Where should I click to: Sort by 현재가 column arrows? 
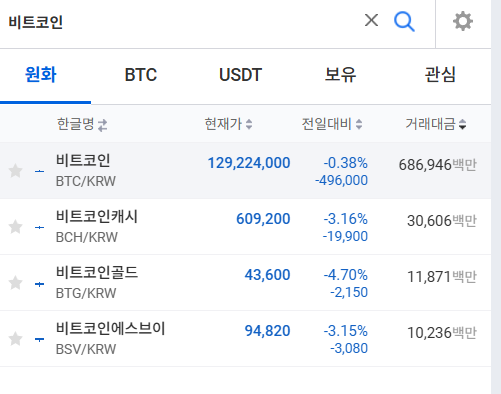[x=249, y=124]
